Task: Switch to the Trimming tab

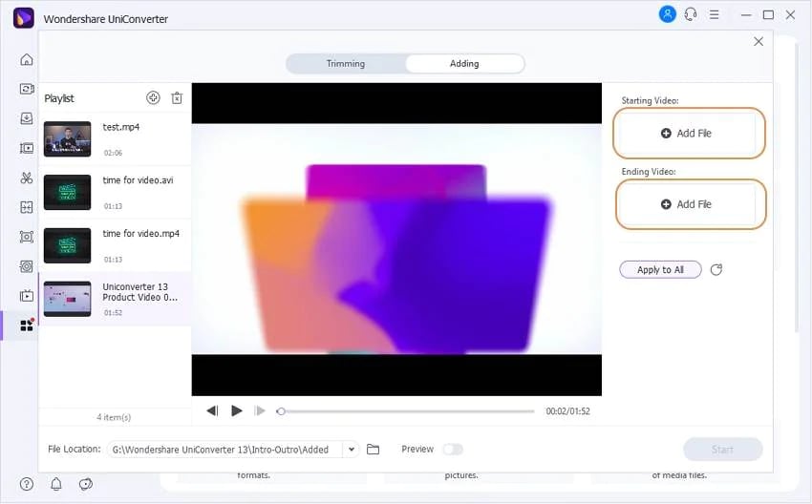Action: (x=346, y=64)
